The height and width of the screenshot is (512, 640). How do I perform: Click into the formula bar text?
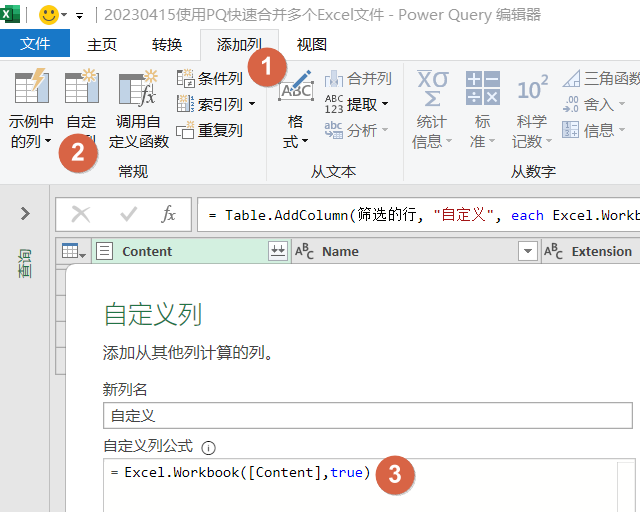click(x=418, y=215)
